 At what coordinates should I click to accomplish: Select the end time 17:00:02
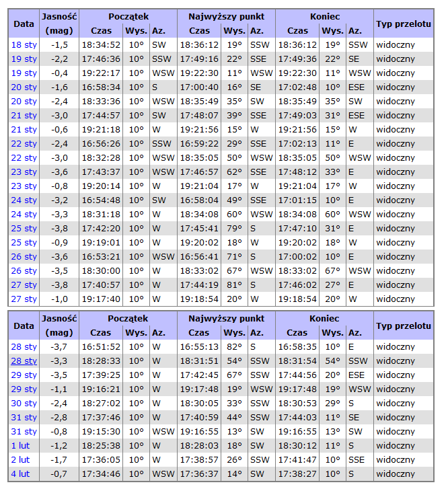click(297, 257)
